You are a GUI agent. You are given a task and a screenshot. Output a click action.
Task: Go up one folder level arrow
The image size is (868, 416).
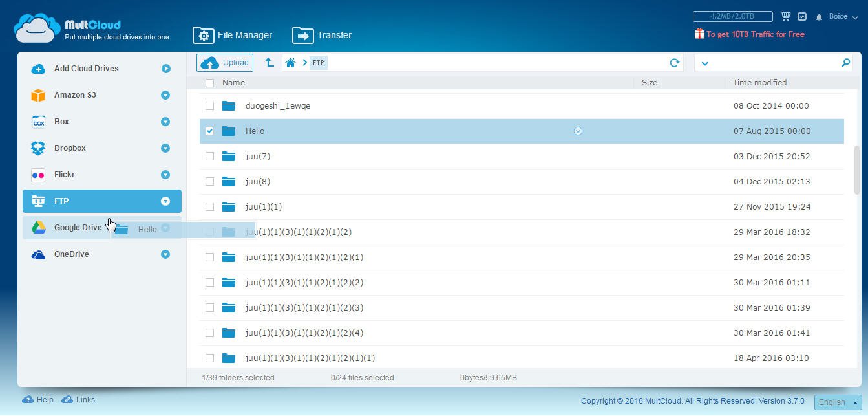pos(270,63)
